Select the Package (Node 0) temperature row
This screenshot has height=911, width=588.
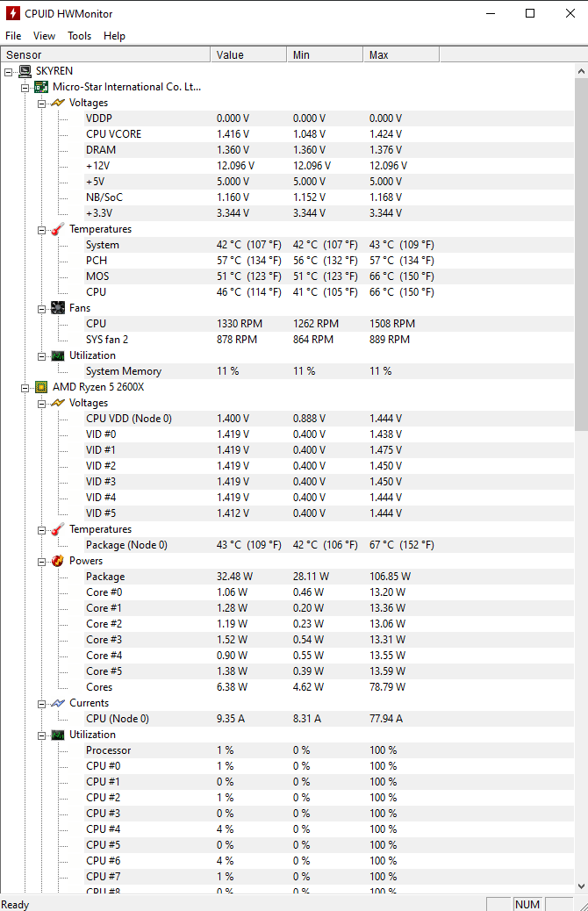[126, 545]
